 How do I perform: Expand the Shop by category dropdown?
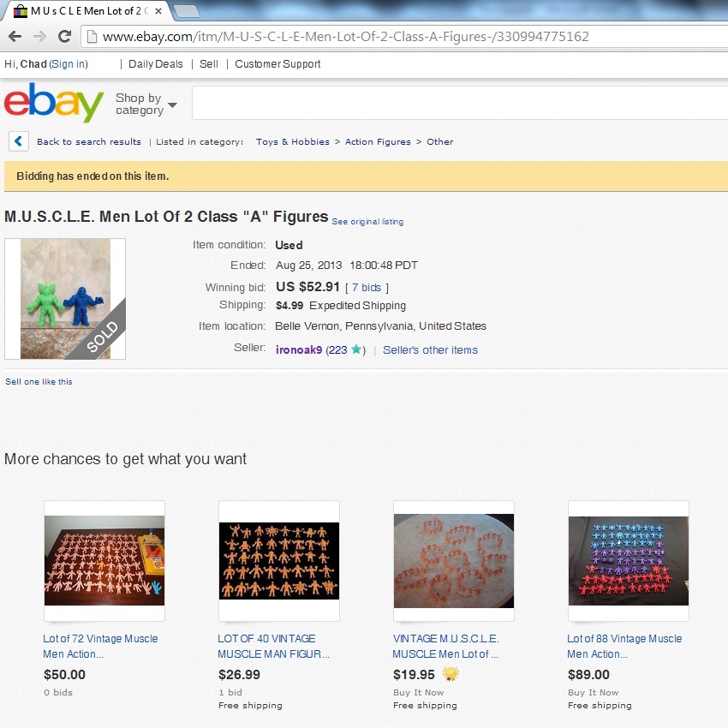click(x=146, y=104)
